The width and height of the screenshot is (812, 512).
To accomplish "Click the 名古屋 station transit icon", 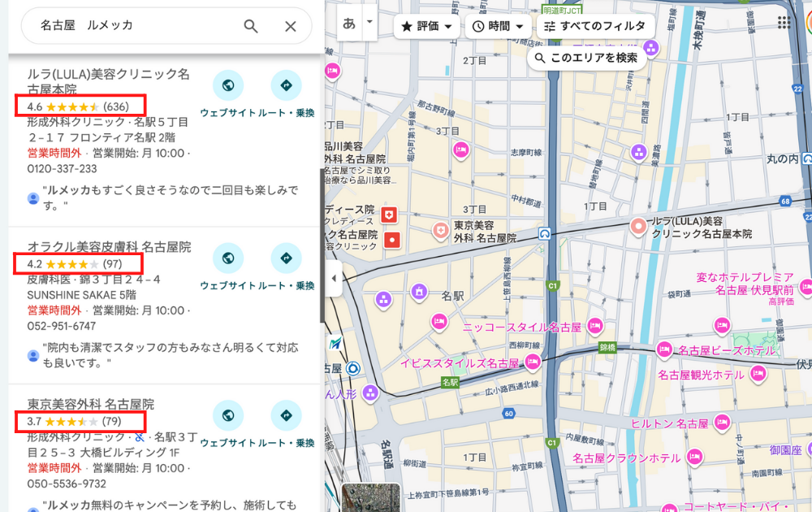I will pyautogui.click(x=353, y=368).
